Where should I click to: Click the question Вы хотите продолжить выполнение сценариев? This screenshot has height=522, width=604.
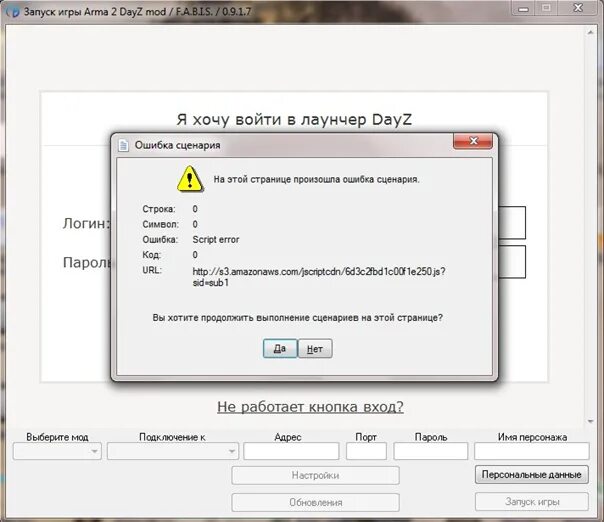click(x=297, y=318)
